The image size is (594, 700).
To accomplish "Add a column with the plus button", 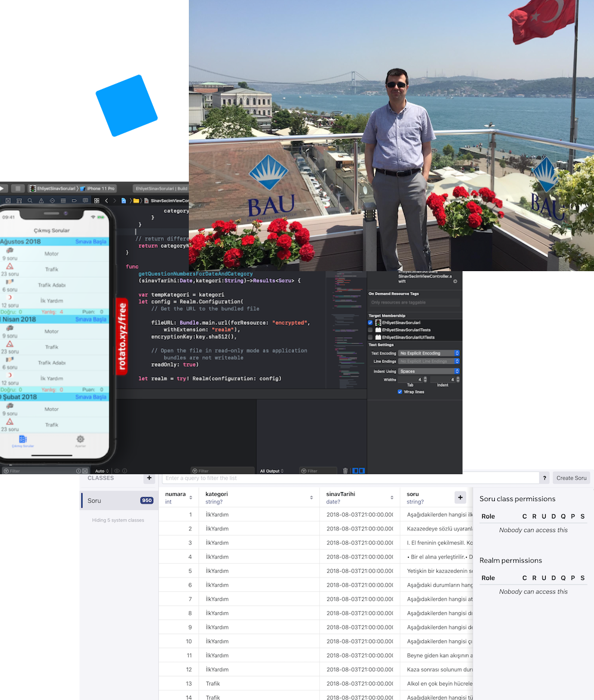I will tap(460, 497).
